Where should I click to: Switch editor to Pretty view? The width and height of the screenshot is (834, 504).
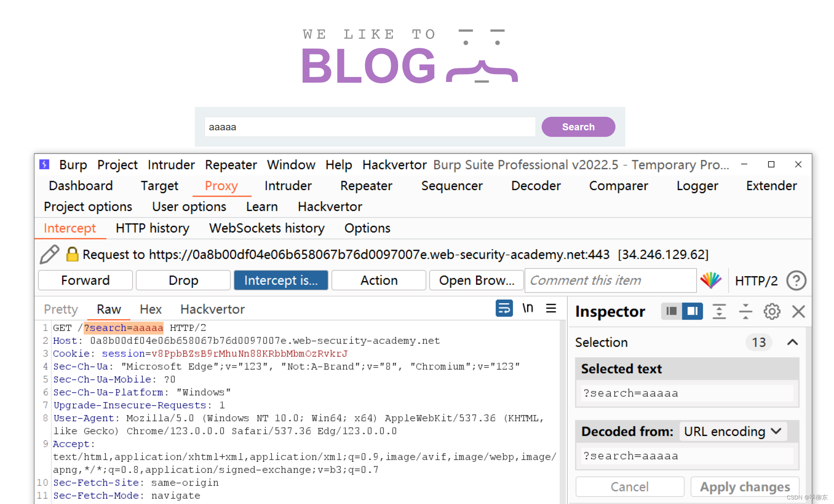(x=61, y=309)
